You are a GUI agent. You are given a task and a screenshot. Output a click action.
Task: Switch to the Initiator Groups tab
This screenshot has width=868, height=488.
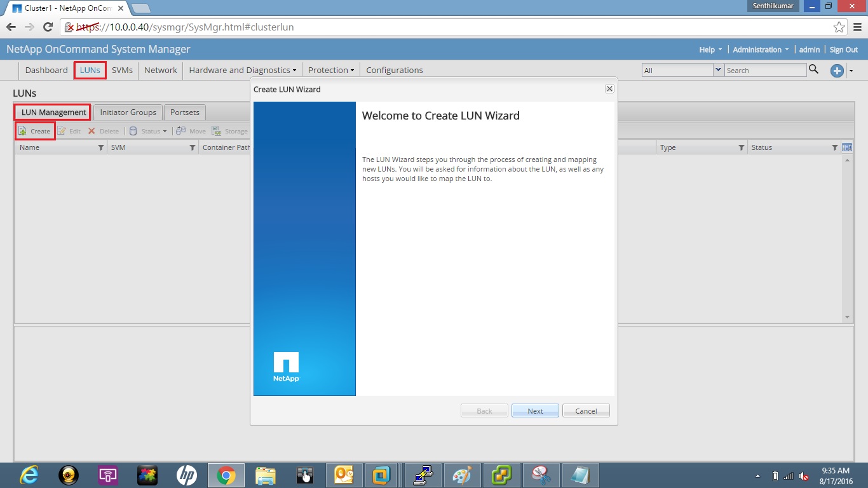pyautogui.click(x=127, y=112)
